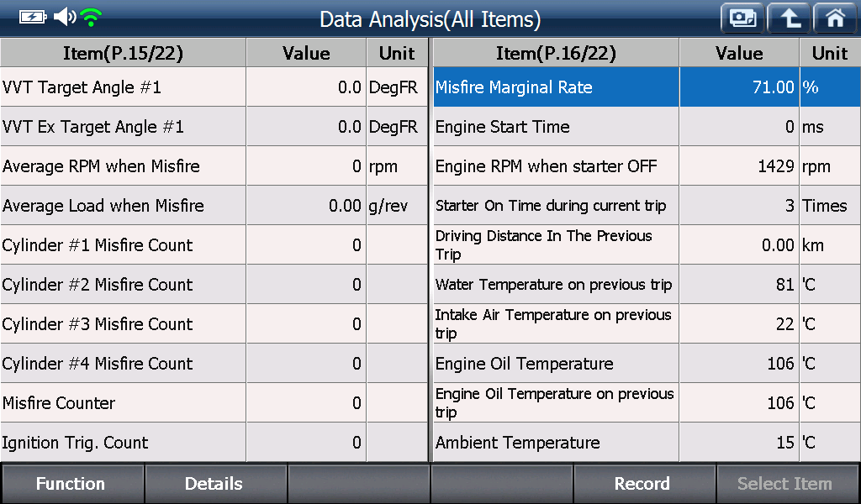Select the Ambient Temperature row
Viewport: 861px width, 504px height.
(x=647, y=443)
